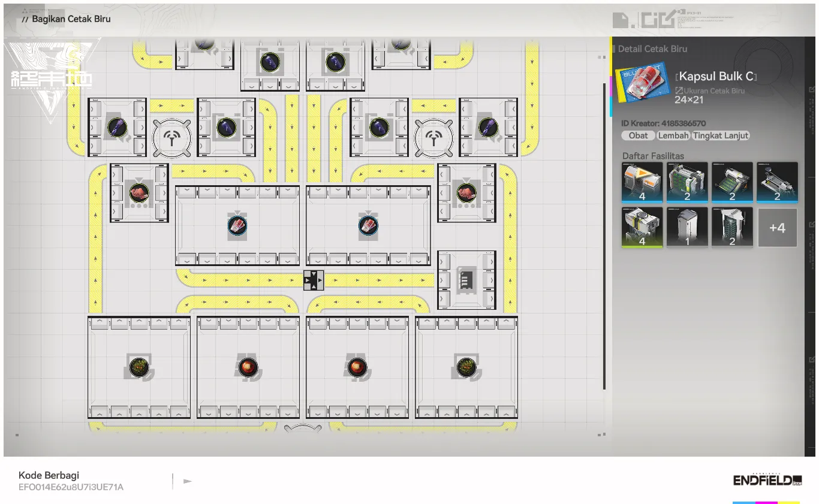Select the Lembah tag
819x504 pixels.
coord(673,135)
